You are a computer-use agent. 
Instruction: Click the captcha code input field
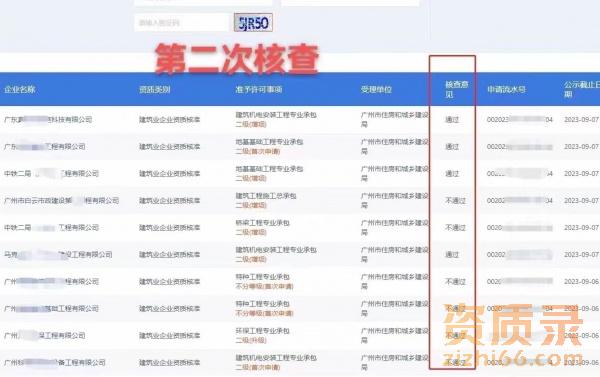point(182,23)
